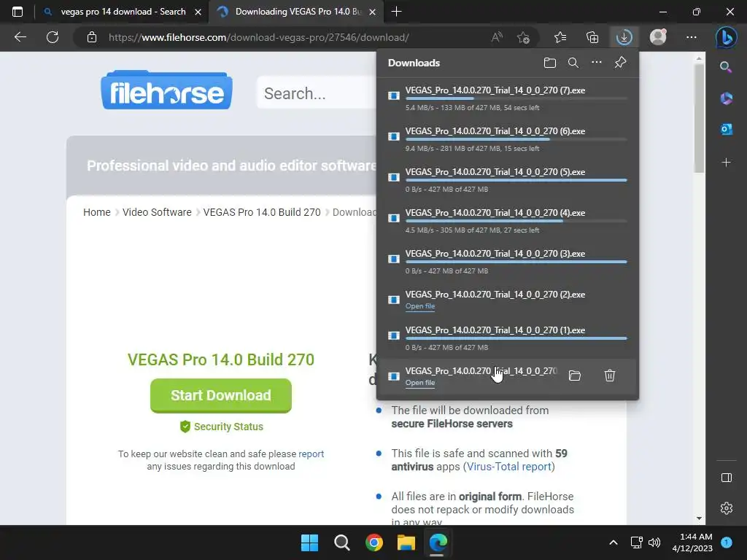Open file link on hovered bottom download
This screenshot has width=747, height=560.
419,382
